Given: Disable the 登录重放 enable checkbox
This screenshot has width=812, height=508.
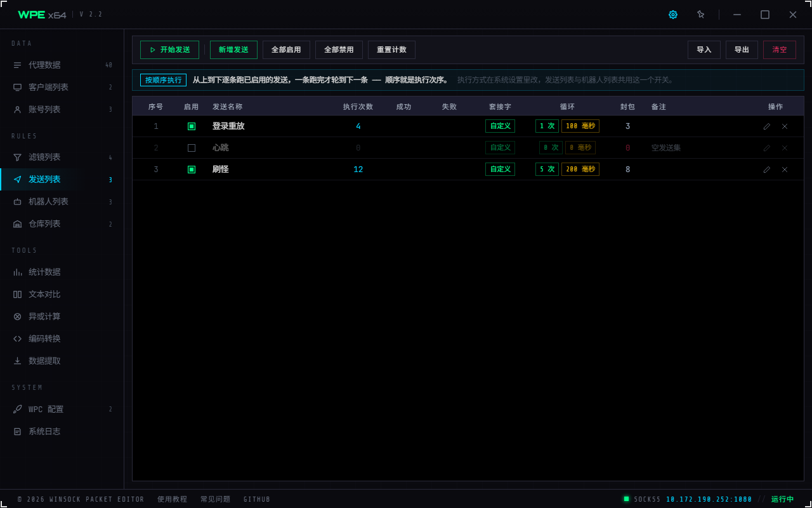Looking at the screenshot, I should (192, 126).
